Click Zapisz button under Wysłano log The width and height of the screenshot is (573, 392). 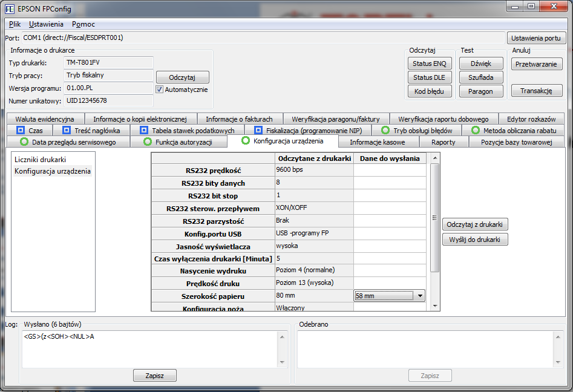click(x=154, y=376)
